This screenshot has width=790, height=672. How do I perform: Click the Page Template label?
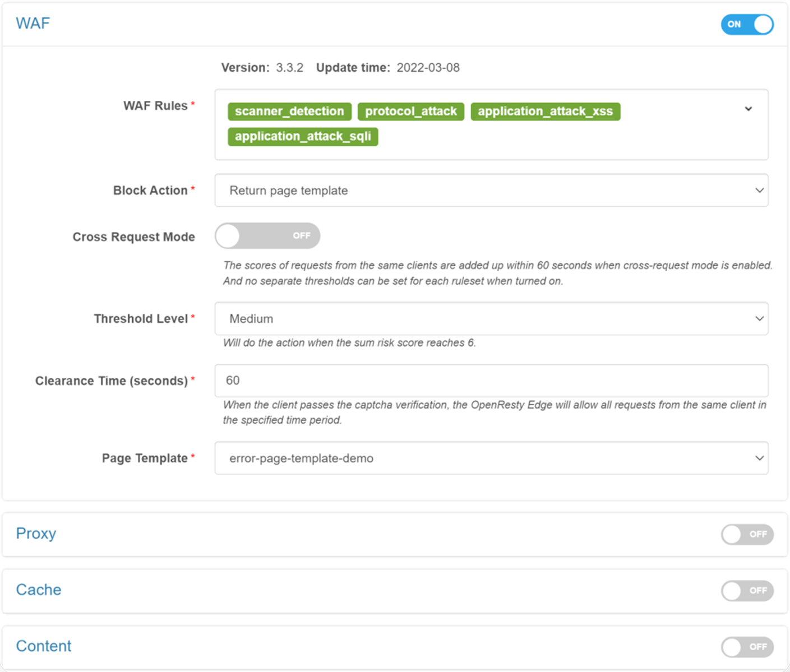(x=145, y=458)
